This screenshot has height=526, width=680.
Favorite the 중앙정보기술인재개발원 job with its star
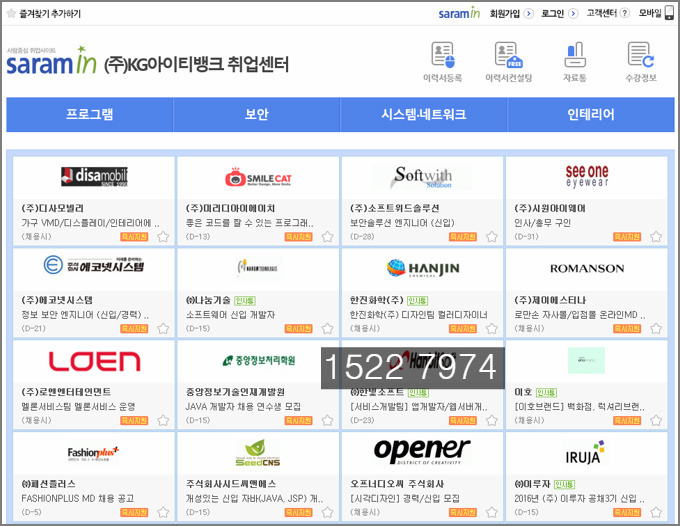pos(327,421)
